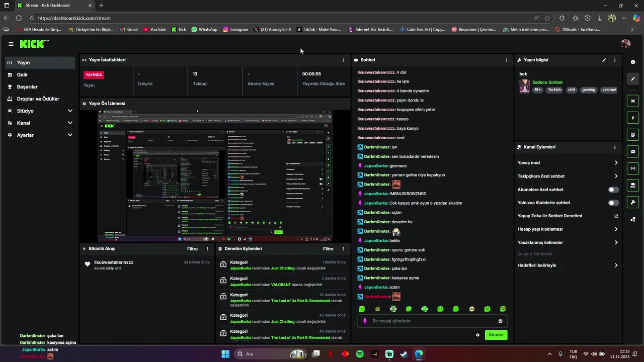Screen dimensions: 644x362
Task: Click the stream preview thumbnail
Action: [215, 176]
